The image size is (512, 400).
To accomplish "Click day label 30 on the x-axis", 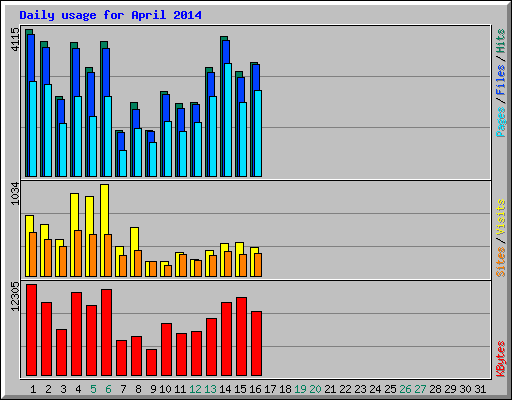I will tap(465, 389).
